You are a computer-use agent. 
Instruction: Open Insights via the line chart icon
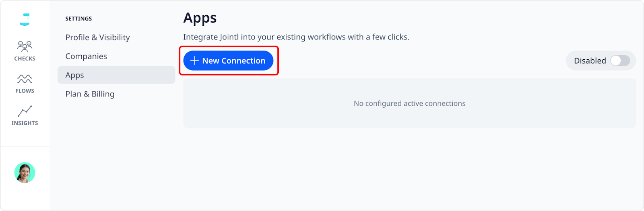point(25,111)
